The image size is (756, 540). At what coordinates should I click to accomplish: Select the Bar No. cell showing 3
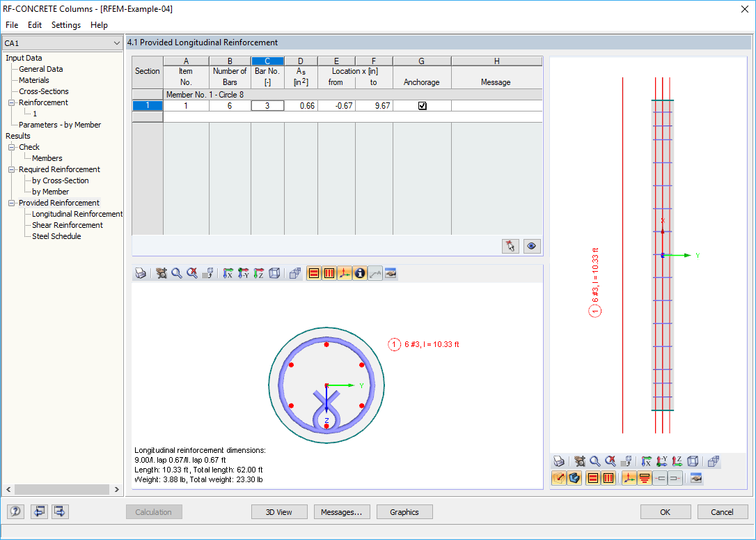(267, 105)
